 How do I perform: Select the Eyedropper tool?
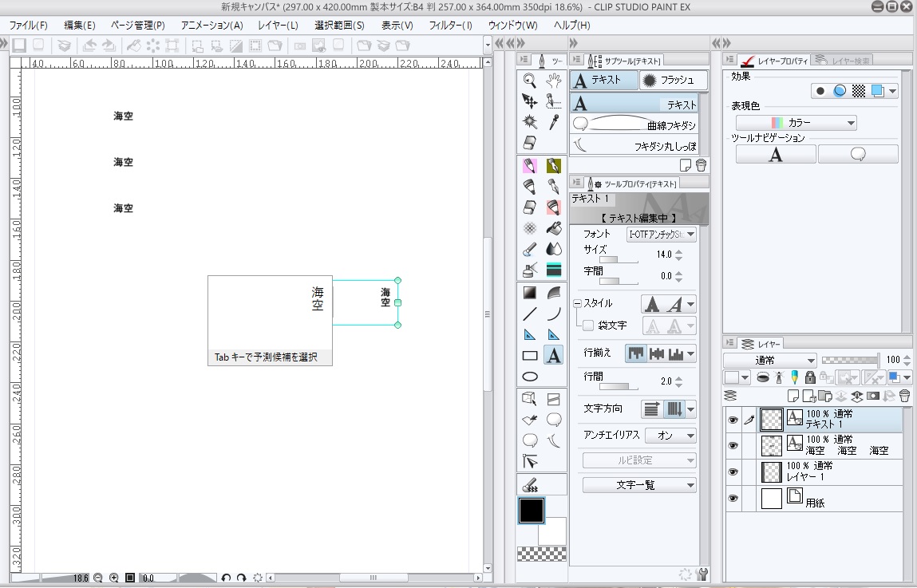click(x=553, y=122)
